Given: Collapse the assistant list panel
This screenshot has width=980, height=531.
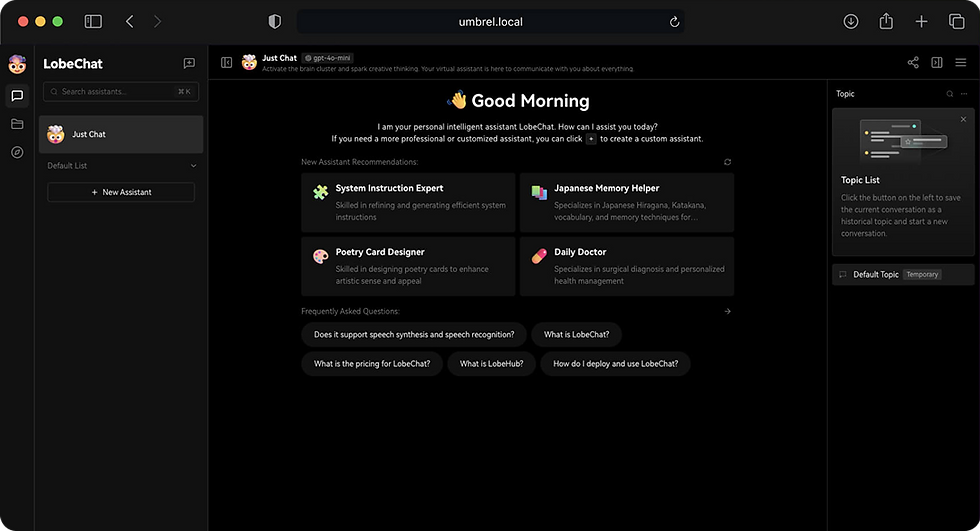Looking at the screenshot, I should tap(227, 62).
